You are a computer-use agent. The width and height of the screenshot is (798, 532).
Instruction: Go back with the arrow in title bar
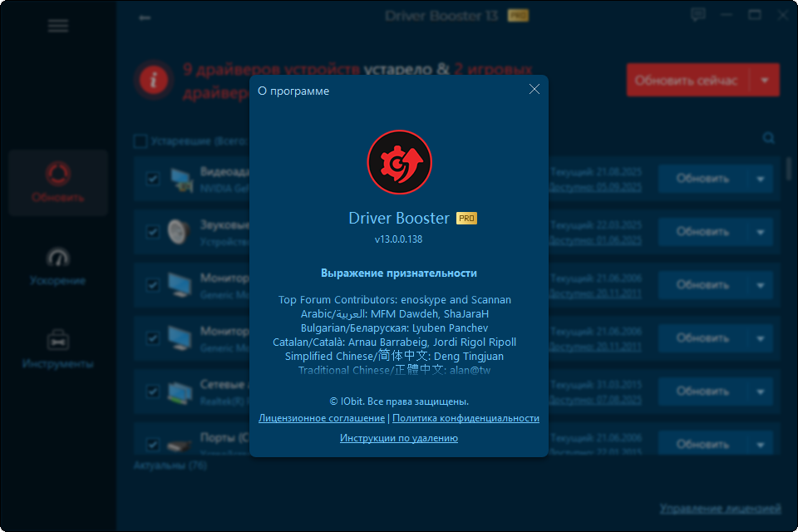[145, 17]
